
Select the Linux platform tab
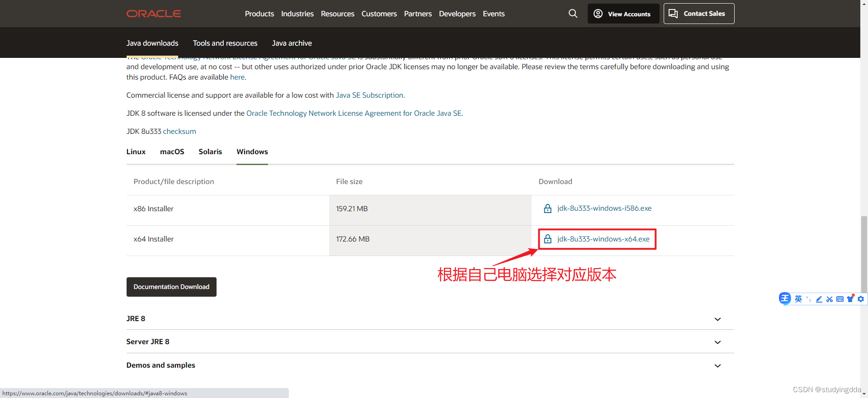pyautogui.click(x=136, y=152)
